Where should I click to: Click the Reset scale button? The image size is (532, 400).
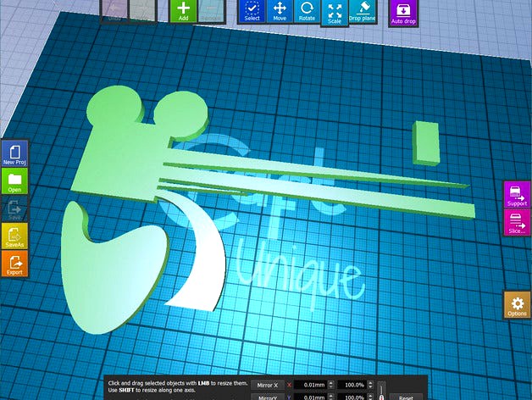coord(406,397)
